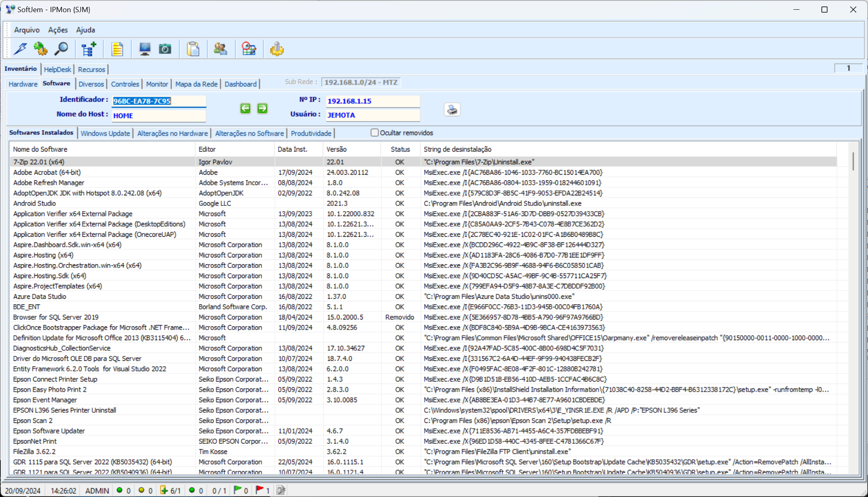Open the Ajuda menu

click(86, 30)
